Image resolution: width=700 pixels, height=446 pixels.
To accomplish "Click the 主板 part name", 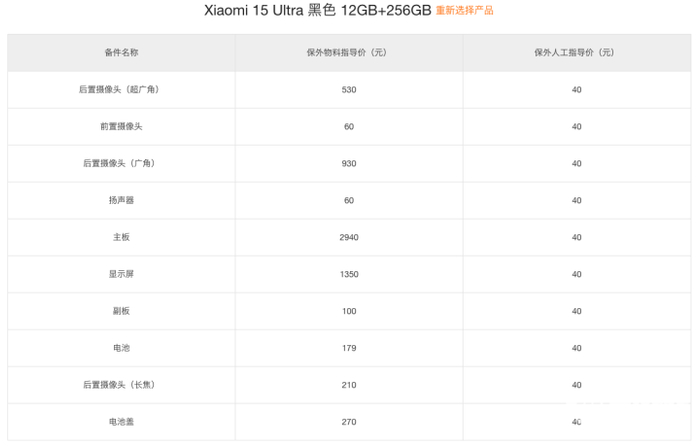I will [121, 238].
